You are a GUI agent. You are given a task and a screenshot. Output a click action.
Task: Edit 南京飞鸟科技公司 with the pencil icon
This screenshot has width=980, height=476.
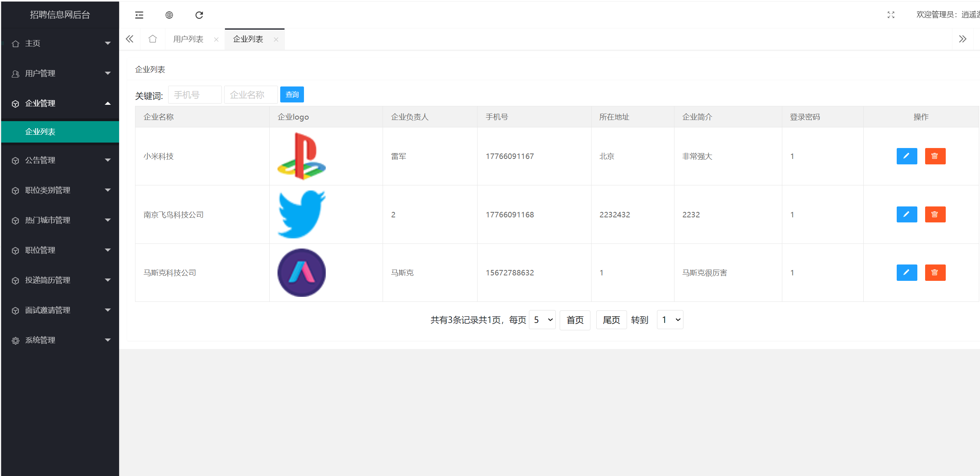(x=907, y=214)
